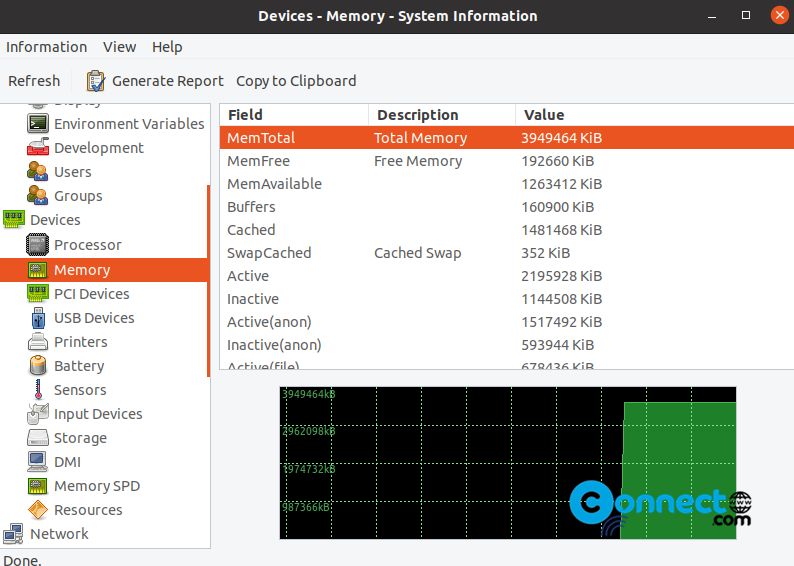Click the Resources diamond icon
Viewport: 794px width, 566px height.
point(38,510)
